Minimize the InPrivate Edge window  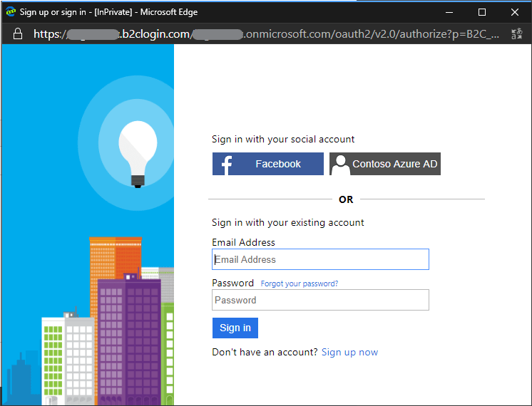[449, 12]
